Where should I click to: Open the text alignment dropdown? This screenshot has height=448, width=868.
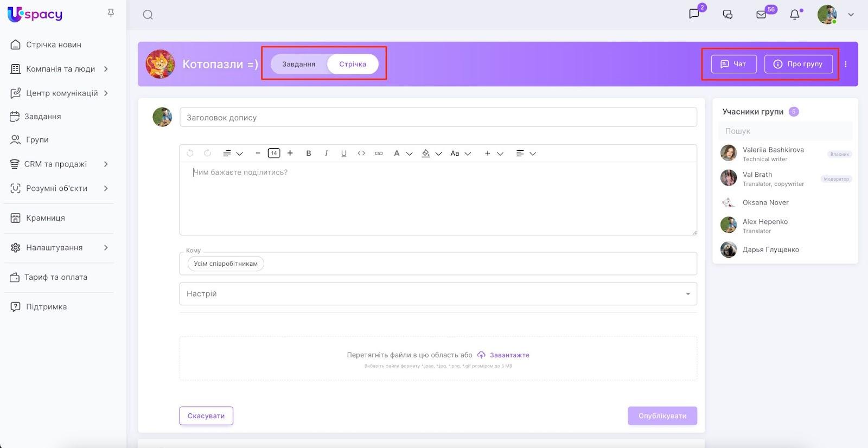pos(526,153)
